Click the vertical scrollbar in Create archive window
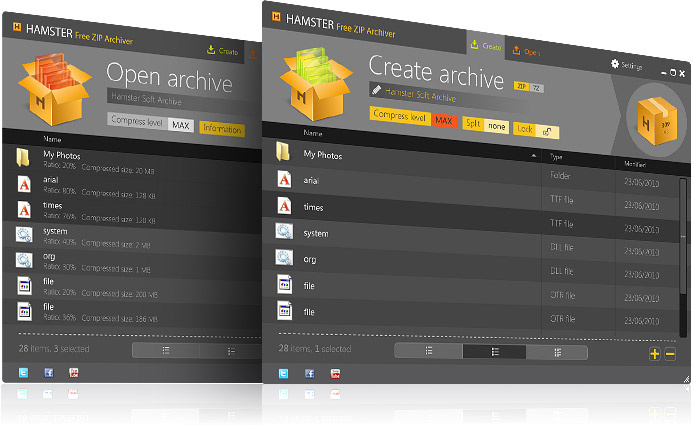 683,235
